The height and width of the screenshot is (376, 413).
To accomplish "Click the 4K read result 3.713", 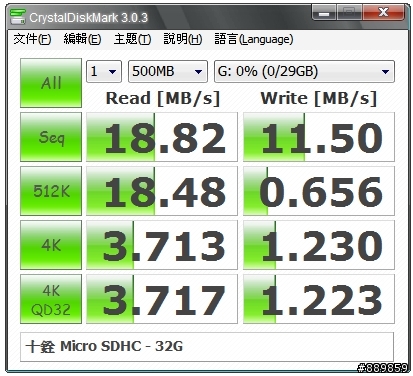I will click(162, 245).
